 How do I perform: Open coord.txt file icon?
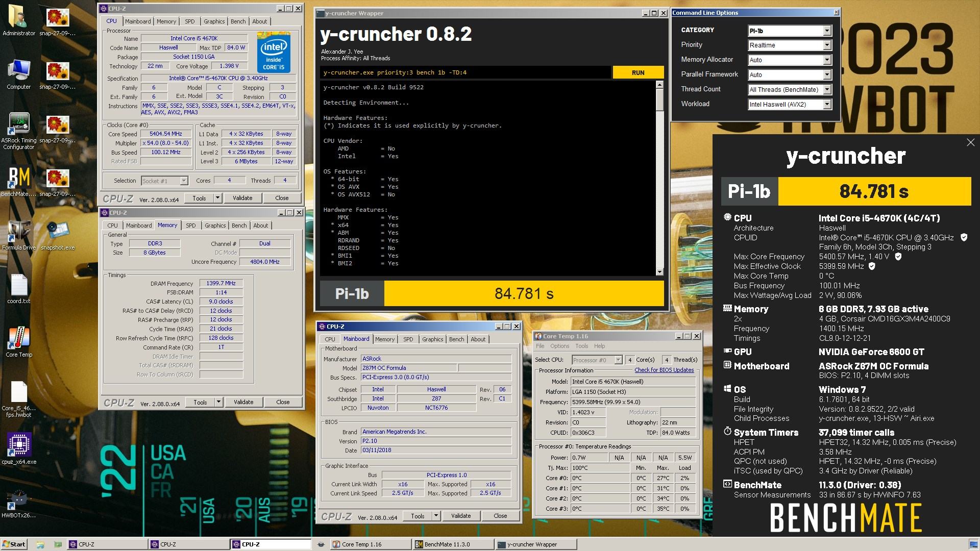coord(19,288)
